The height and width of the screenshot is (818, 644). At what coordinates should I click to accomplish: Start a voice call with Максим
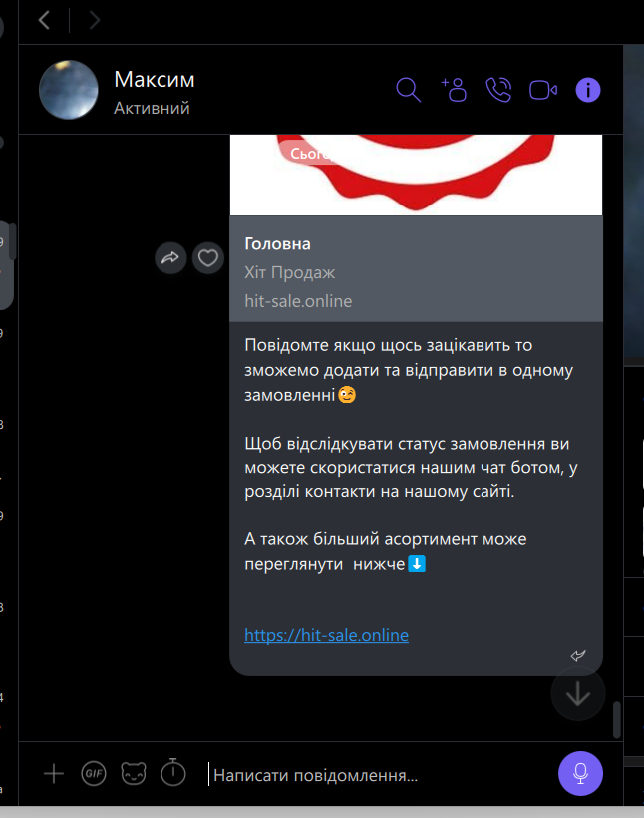coord(497,90)
